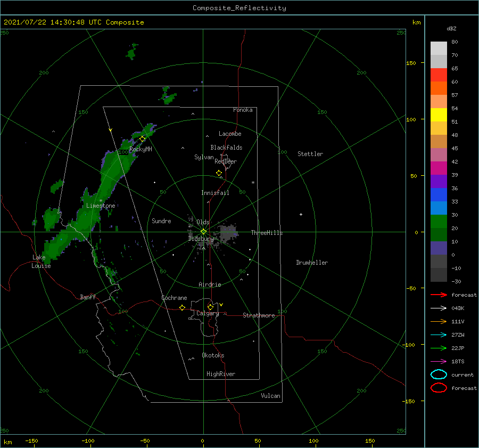Click the yellow diamond marker inside Calgary

pos(210,307)
